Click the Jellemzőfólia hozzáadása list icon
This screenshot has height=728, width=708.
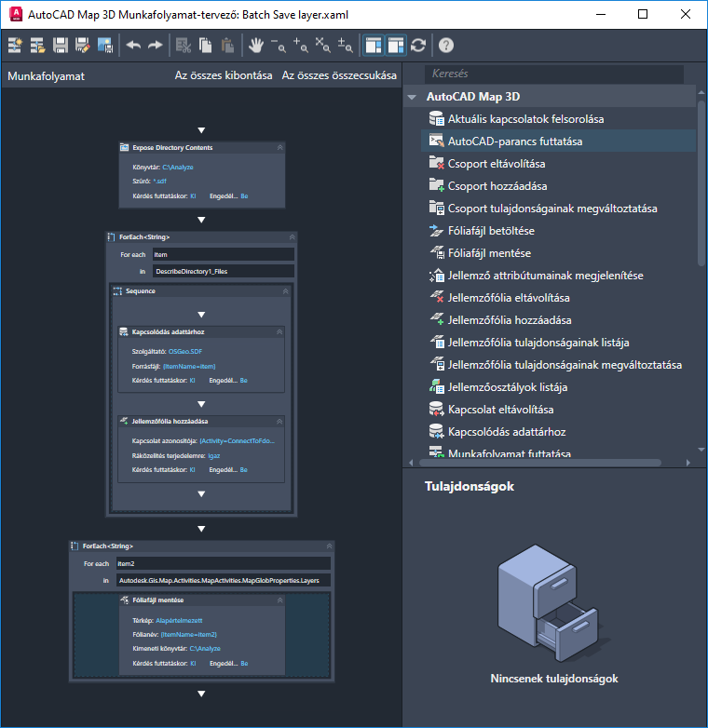click(x=436, y=319)
